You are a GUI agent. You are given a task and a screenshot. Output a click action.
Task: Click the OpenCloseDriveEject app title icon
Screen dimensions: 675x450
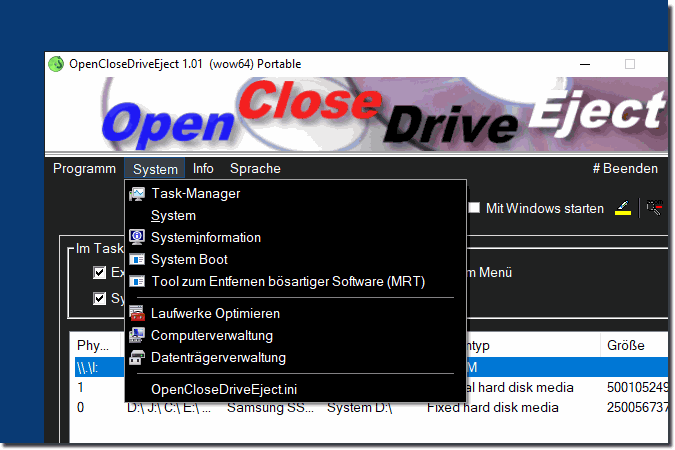coord(56,64)
